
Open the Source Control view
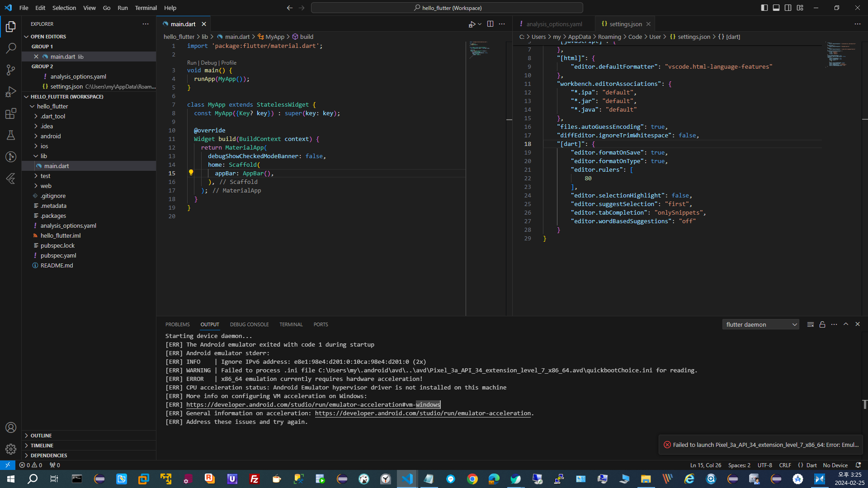[11, 70]
